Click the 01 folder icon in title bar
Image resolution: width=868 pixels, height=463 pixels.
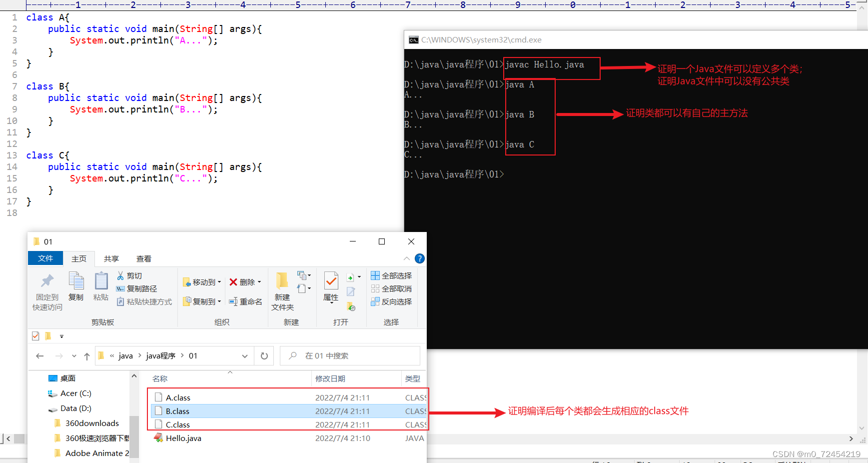click(x=36, y=241)
